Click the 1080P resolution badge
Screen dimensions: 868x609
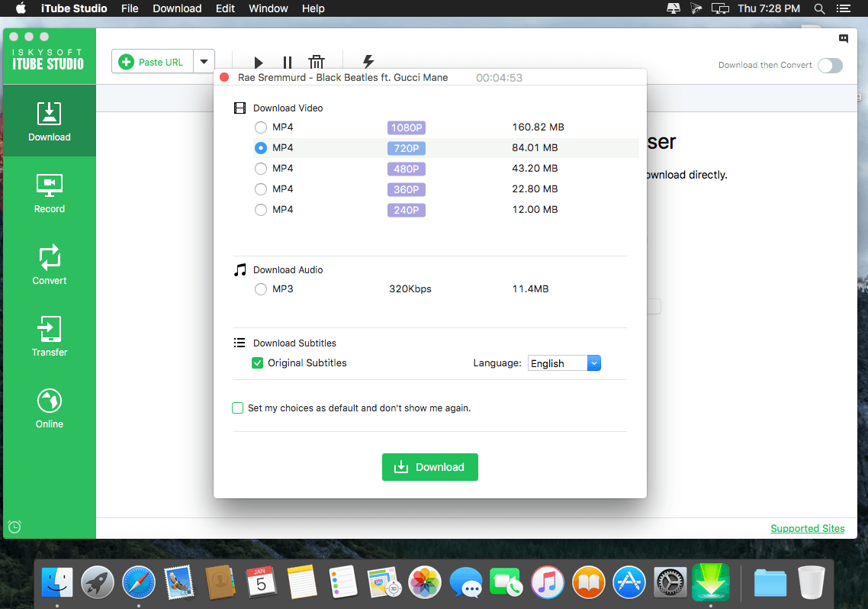tap(407, 128)
